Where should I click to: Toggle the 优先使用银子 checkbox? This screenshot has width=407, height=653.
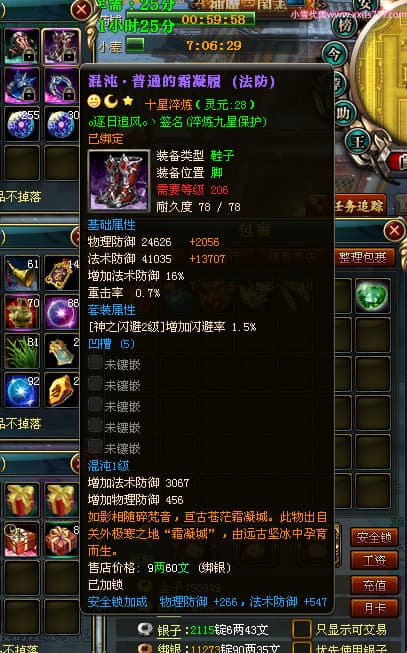302,648
